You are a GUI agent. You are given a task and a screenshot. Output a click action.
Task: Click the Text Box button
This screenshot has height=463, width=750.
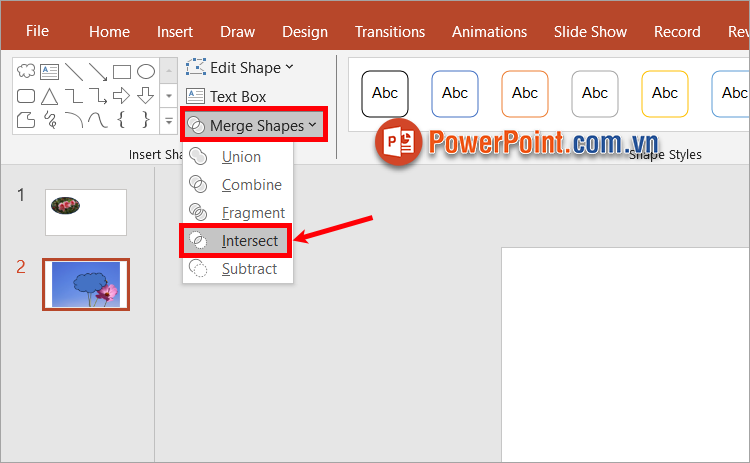pos(227,97)
